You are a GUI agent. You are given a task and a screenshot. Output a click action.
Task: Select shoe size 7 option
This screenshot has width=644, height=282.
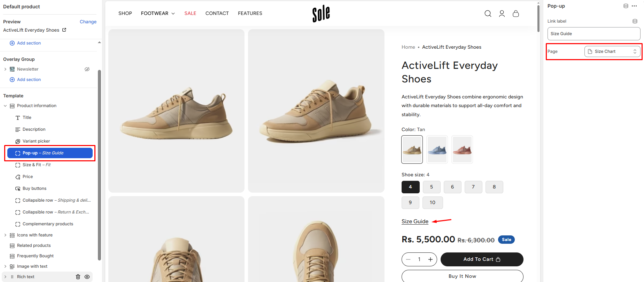pyautogui.click(x=473, y=187)
